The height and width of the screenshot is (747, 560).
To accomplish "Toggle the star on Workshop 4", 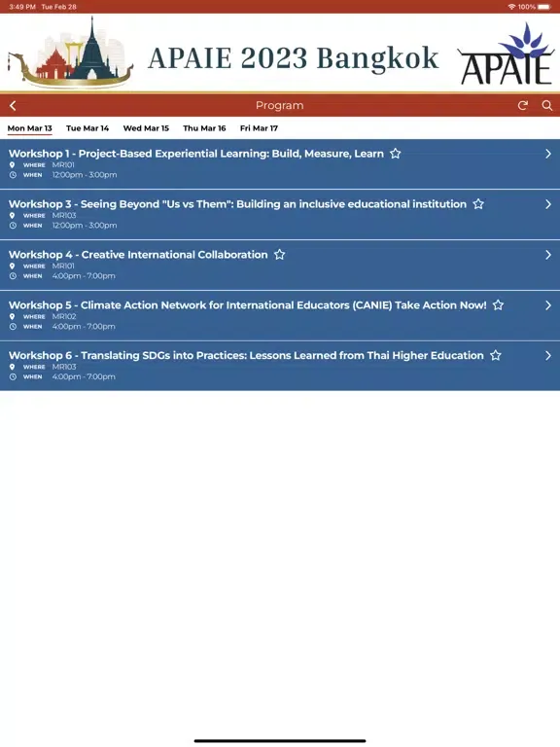I will pyautogui.click(x=280, y=255).
